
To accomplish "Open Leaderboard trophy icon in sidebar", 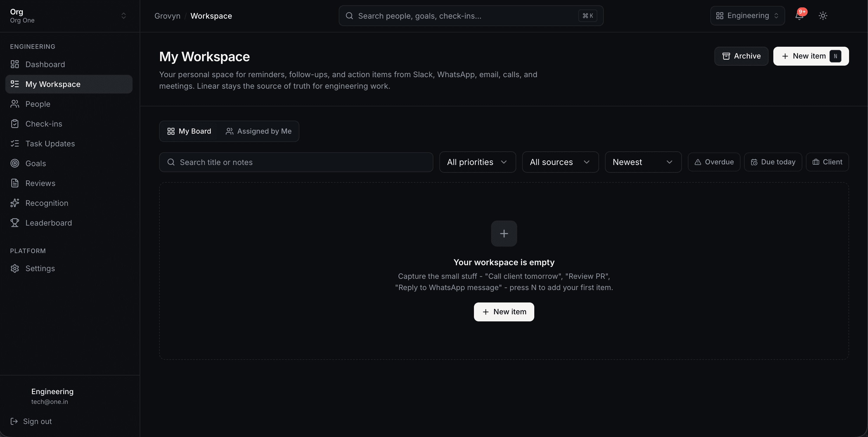I will (14, 223).
